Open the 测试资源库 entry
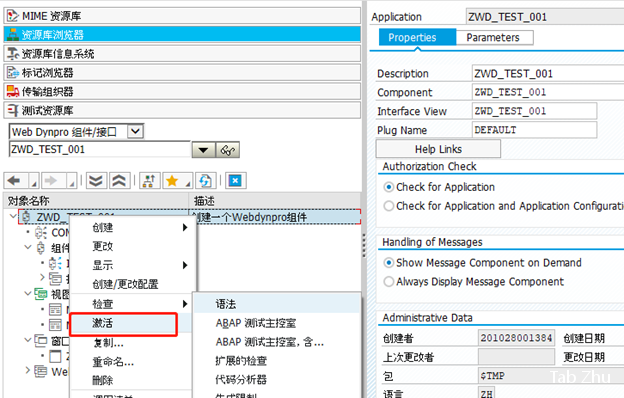 pyautogui.click(x=182, y=110)
